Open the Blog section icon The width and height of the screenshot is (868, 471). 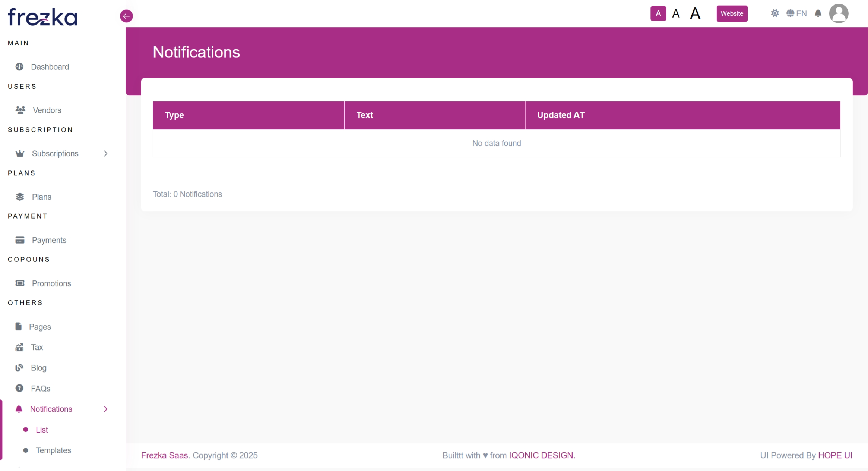tap(19, 368)
